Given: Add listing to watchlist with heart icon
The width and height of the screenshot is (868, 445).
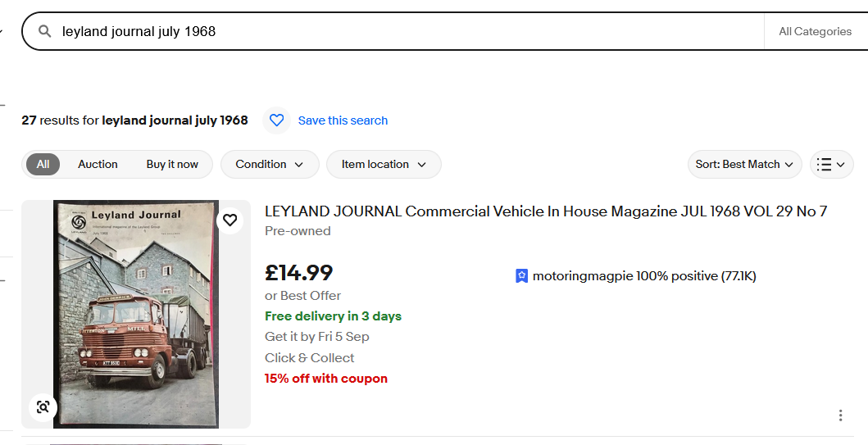Looking at the screenshot, I should point(229,220).
